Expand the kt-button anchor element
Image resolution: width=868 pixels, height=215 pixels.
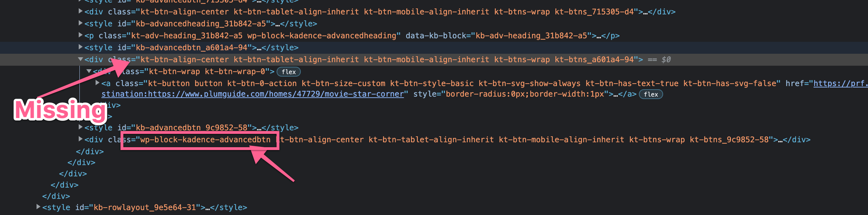pyautogui.click(x=98, y=83)
